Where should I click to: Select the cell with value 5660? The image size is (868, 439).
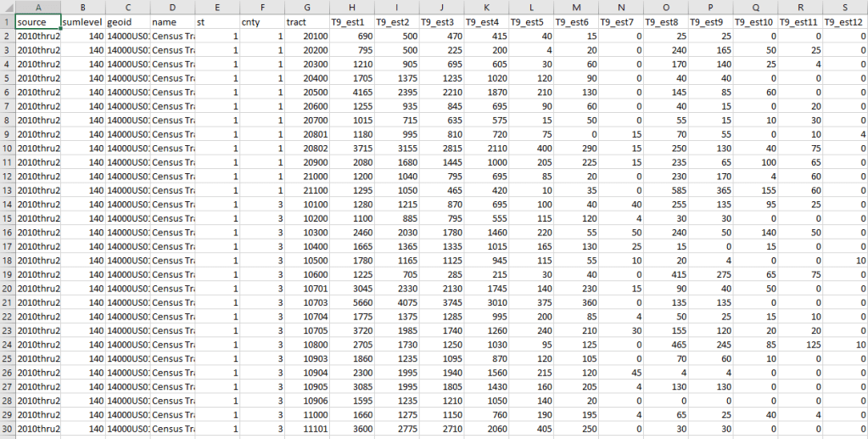click(350, 301)
